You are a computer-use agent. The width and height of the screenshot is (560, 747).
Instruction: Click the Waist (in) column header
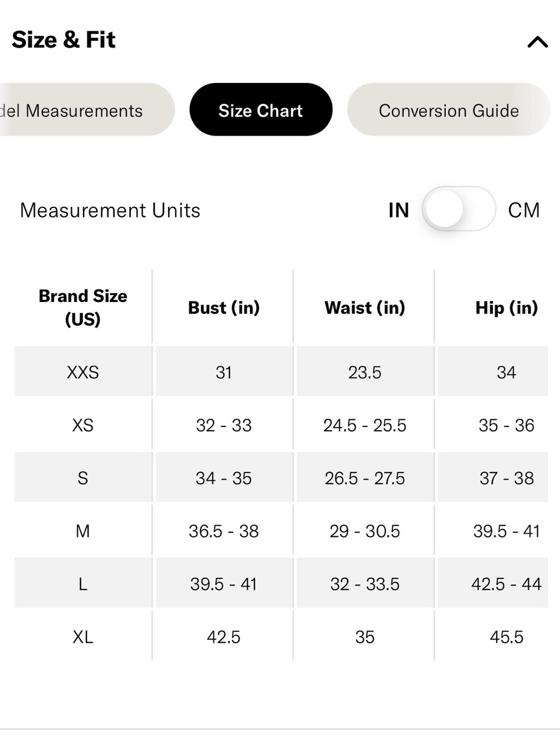coord(365,307)
